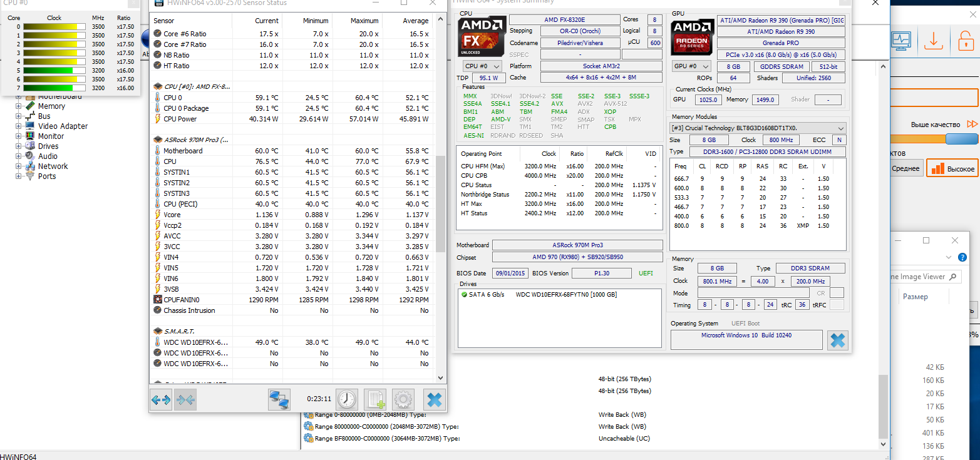Click the inward-arrows collapse button in Sensor Status
980x460 pixels.
pyautogui.click(x=185, y=399)
